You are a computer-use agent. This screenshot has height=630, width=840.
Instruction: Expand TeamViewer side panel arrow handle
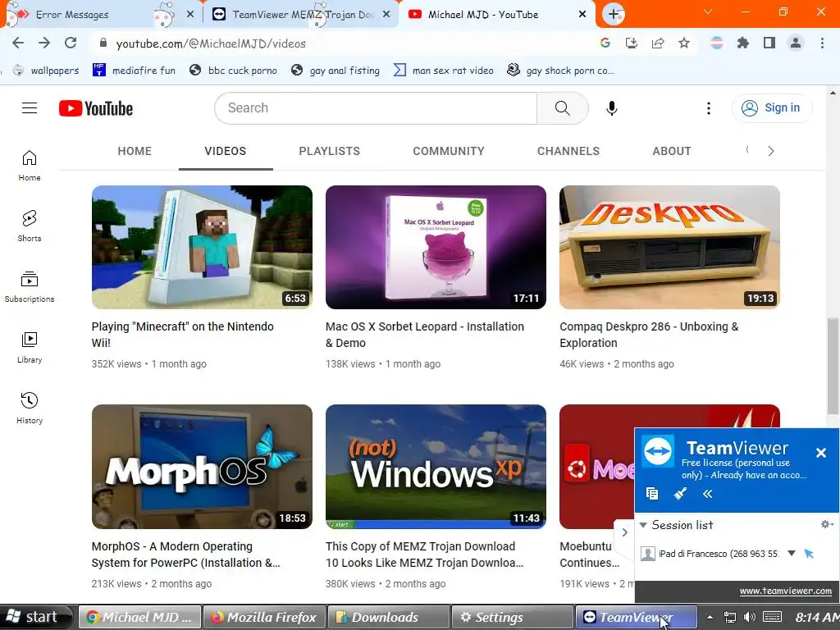pos(624,532)
